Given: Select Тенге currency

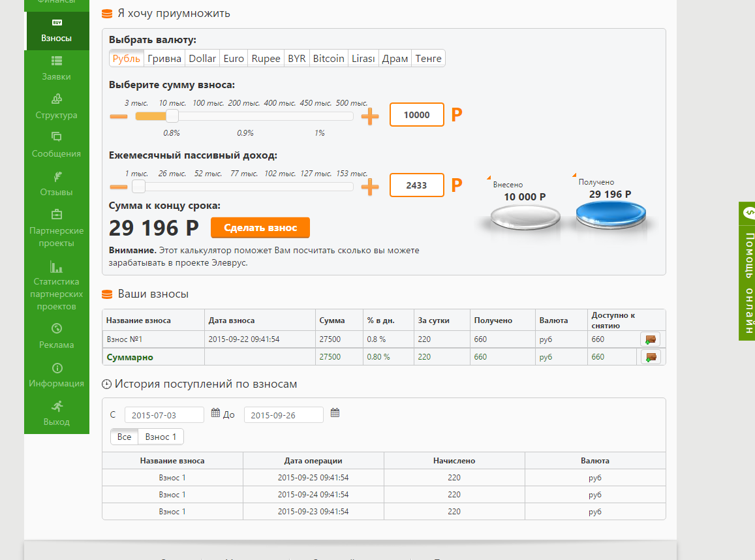Looking at the screenshot, I should click(x=428, y=59).
